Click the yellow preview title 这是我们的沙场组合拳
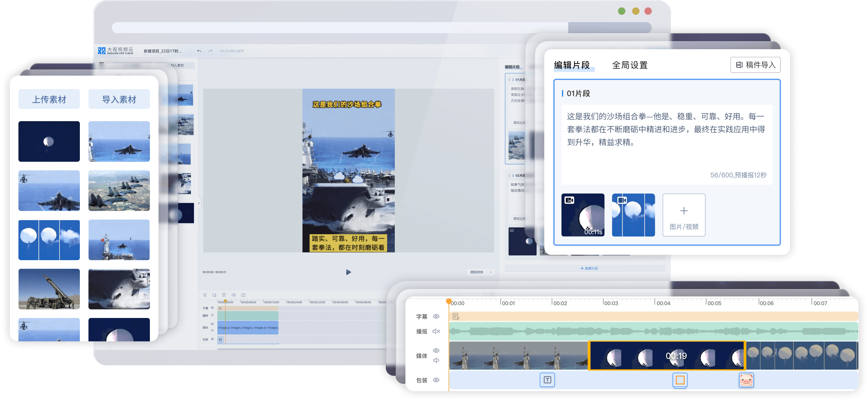Image resolution: width=868 pixels, height=401 pixels. click(x=347, y=104)
